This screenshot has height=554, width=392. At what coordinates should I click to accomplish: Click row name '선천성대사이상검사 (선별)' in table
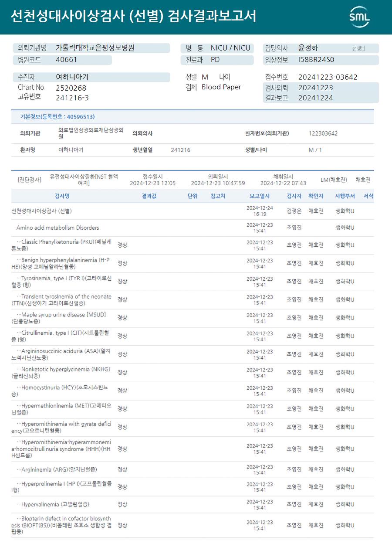point(42,211)
